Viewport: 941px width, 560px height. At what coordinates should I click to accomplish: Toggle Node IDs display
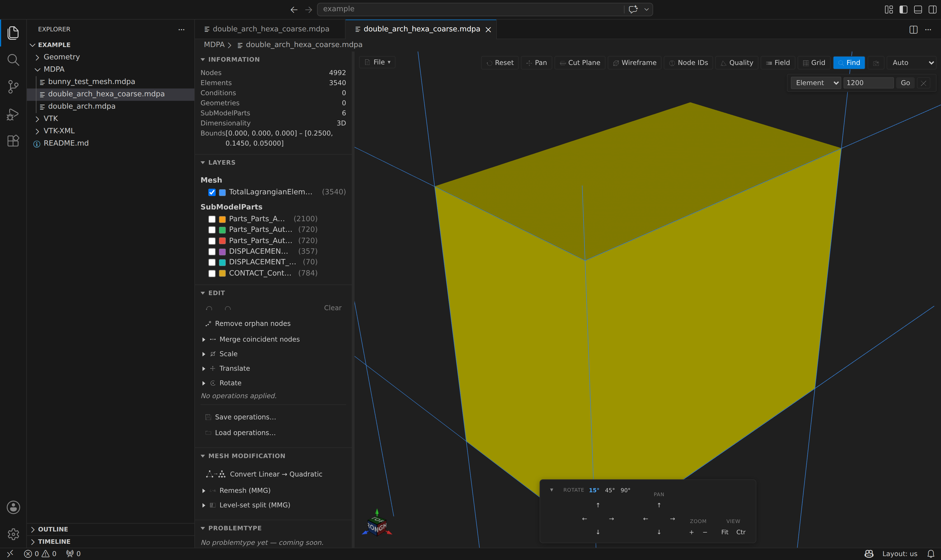pyautogui.click(x=688, y=63)
